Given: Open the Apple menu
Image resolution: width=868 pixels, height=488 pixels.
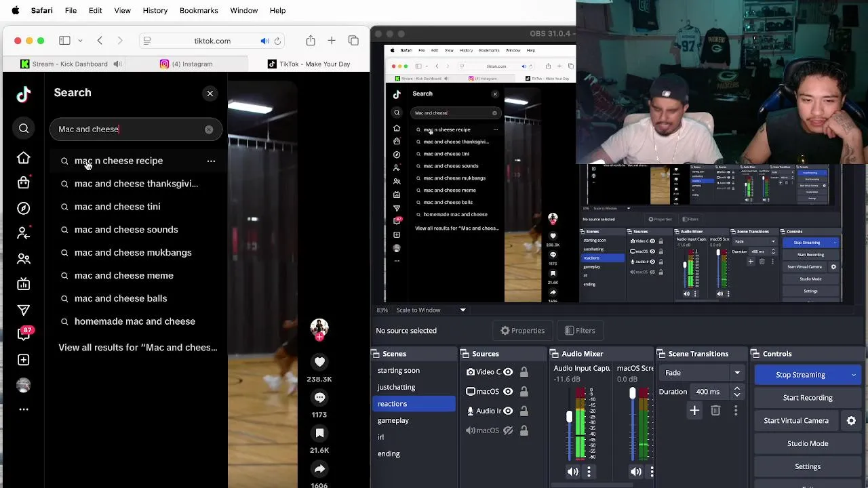Looking at the screenshot, I should (x=15, y=10).
